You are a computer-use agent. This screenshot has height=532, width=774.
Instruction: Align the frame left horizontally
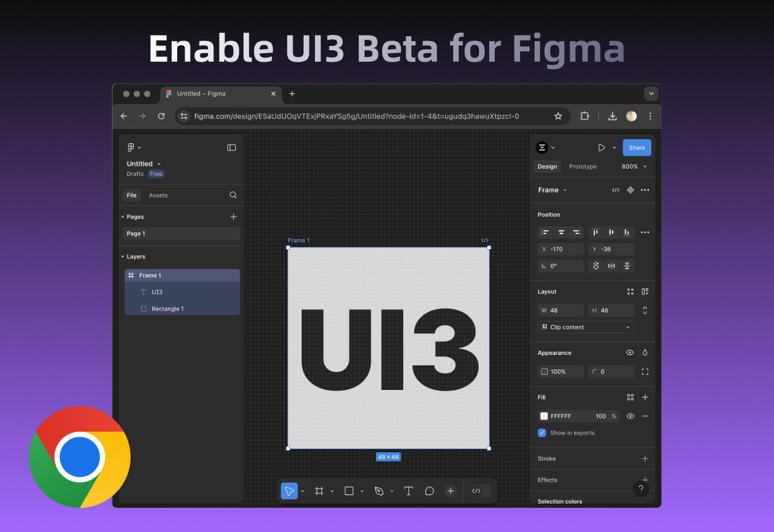(x=545, y=232)
